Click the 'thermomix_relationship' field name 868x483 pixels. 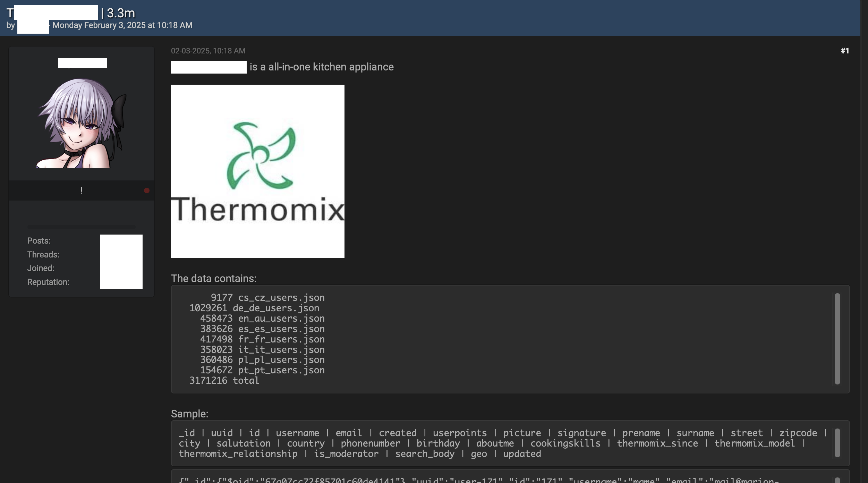pos(238,454)
